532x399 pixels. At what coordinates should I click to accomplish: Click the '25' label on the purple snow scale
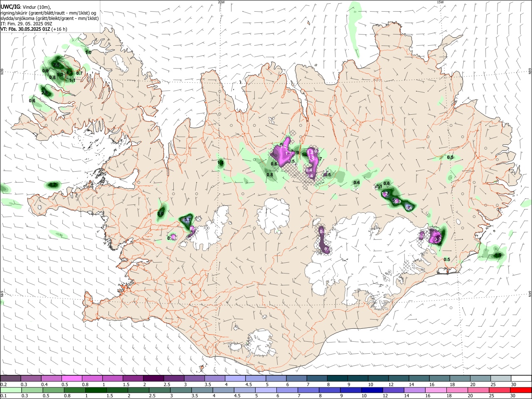(493, 384)
